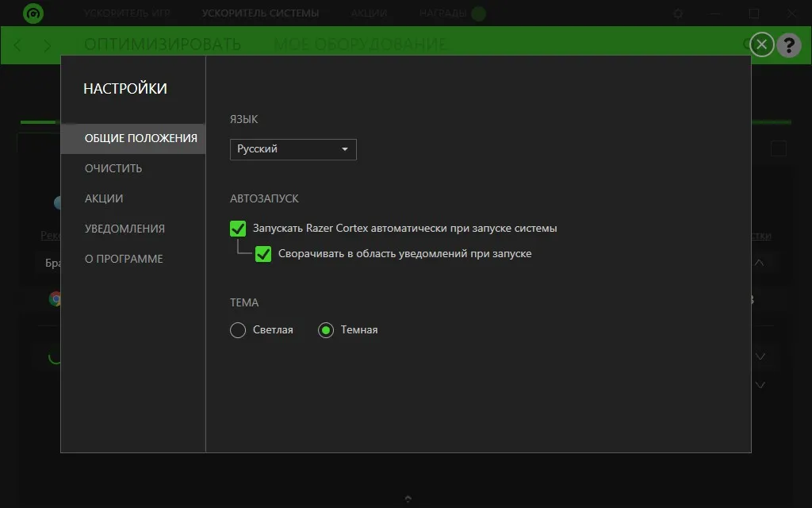Select the Темная theme radio button
Image resolution: width=812 pixels, height=508 pixels.
[x=326, y=330]
